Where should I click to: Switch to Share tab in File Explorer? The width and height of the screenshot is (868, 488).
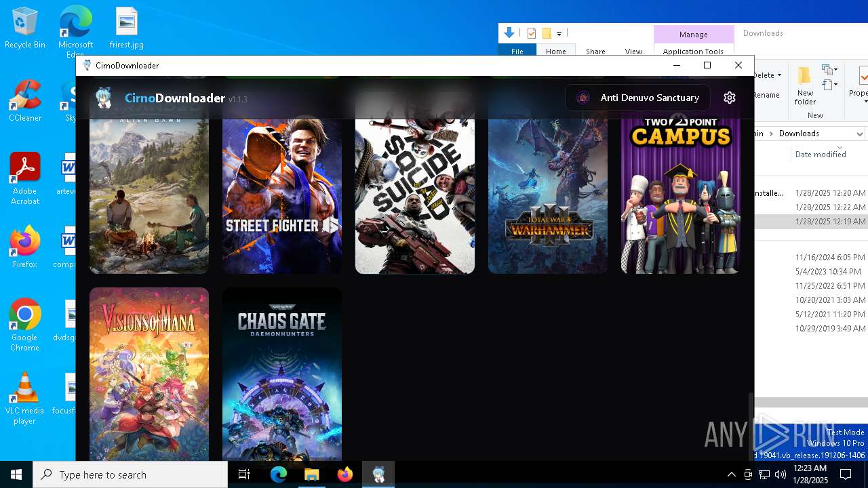(x=595, y=52)
